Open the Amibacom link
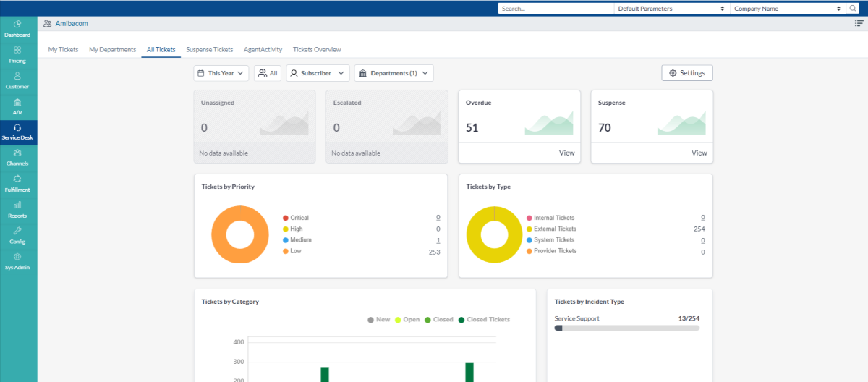Viewport: 868px width, 382px height. tap(72, 23)
